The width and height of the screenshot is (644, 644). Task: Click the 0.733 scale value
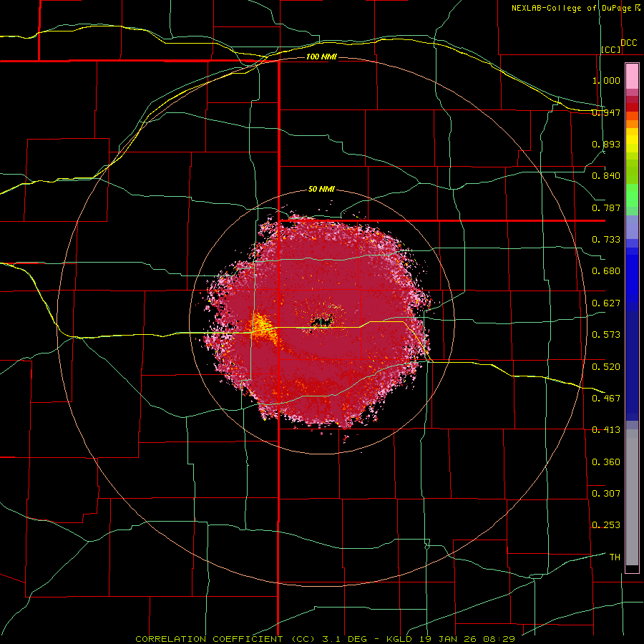tap(606, 240)
